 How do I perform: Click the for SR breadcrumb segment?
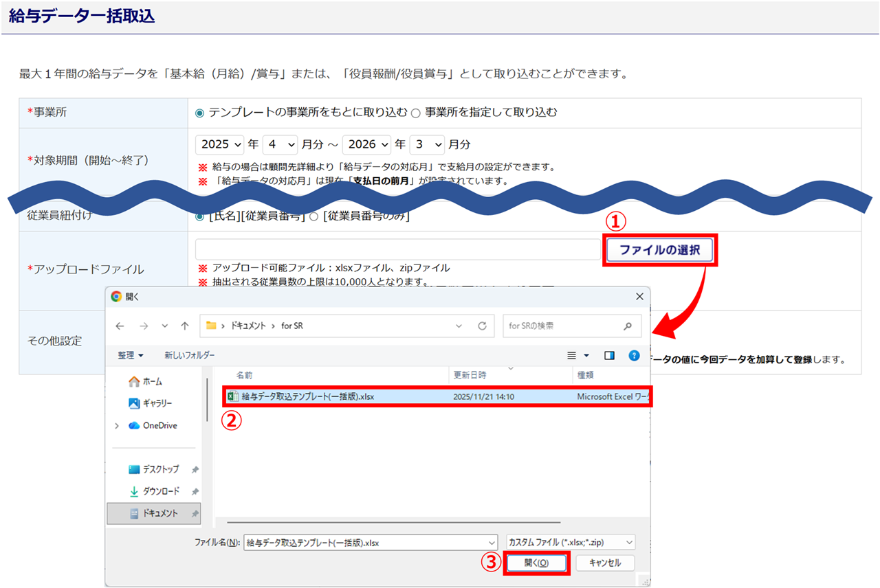pyautogui.click(x=291, y=326)
